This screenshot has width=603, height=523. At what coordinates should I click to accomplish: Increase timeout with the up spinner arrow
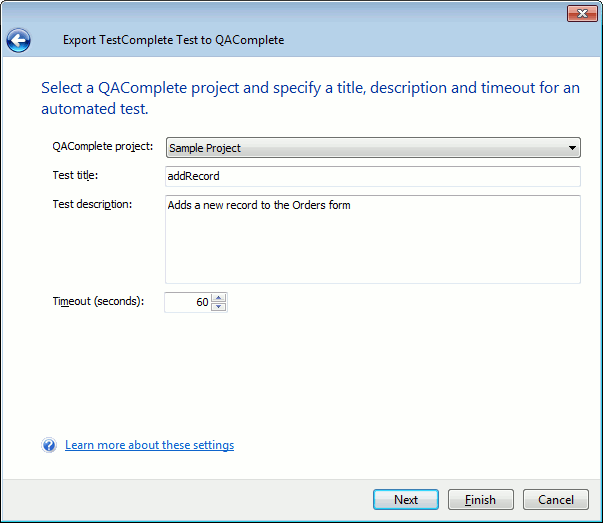click(x=219, y=297)
